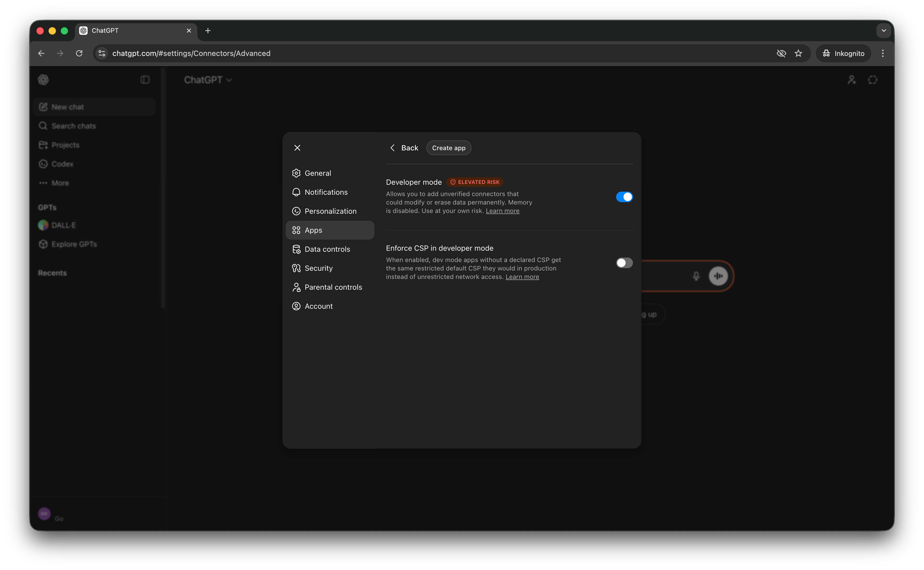Open Learn more link under Developer mode

[502, 211]
